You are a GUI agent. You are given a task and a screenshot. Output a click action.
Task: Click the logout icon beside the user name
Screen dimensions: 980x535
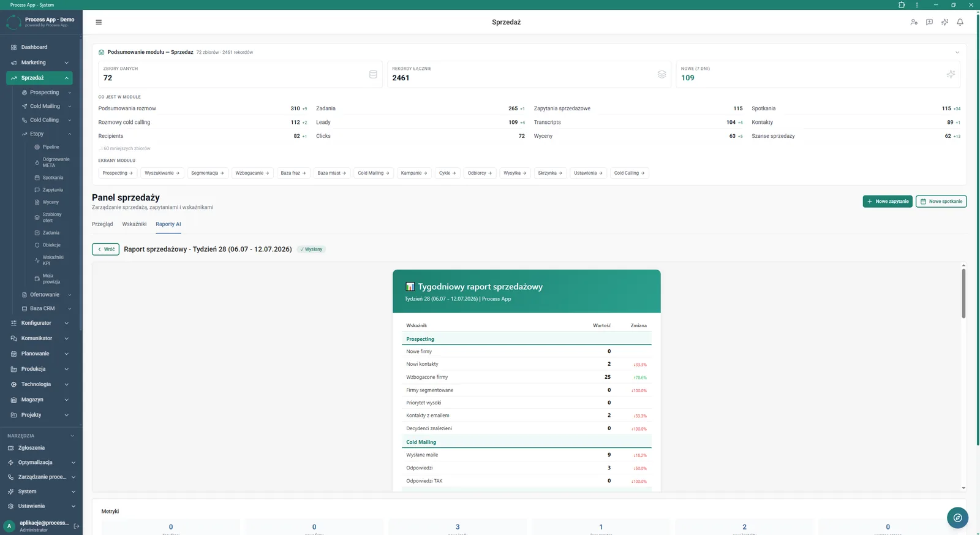point(77,526)
